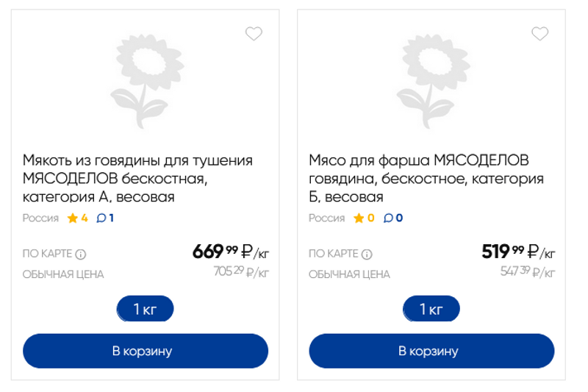Select the 1 кг weight for stewing beef
Viewport: 588px width, 392px height.
click(146, 310)
